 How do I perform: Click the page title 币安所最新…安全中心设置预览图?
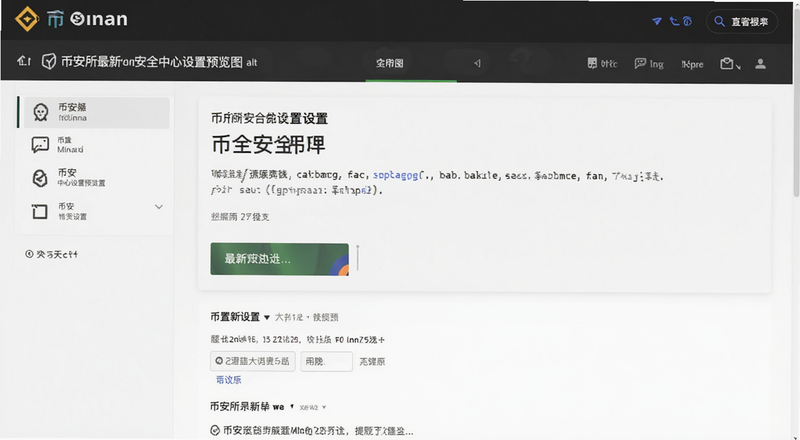152,62
